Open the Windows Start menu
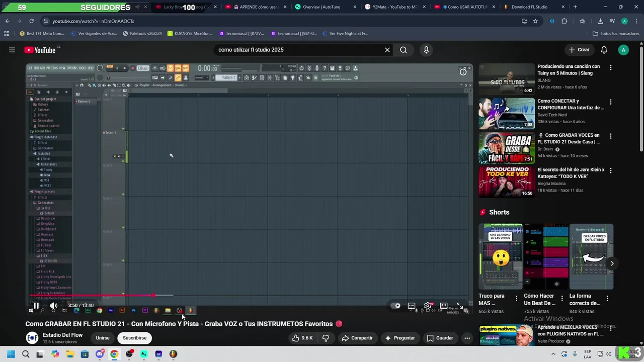Screen dimensions: 644x362 tap(11, 354)
